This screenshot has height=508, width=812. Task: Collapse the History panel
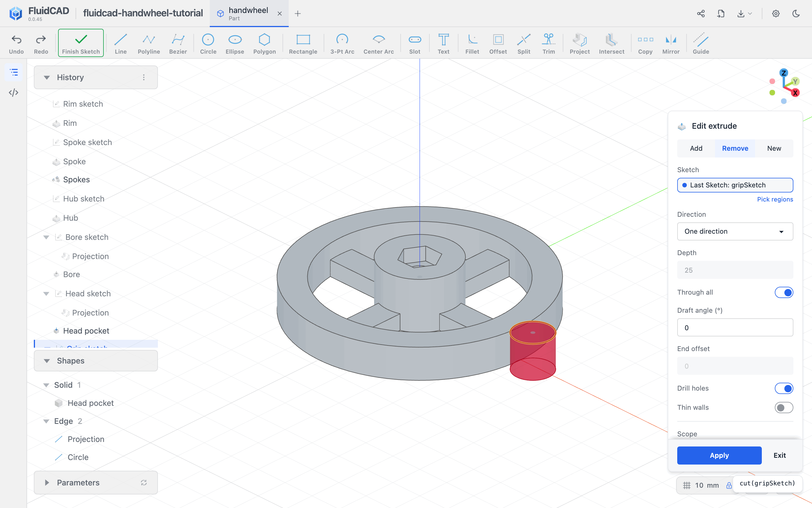tap(47, 78)
